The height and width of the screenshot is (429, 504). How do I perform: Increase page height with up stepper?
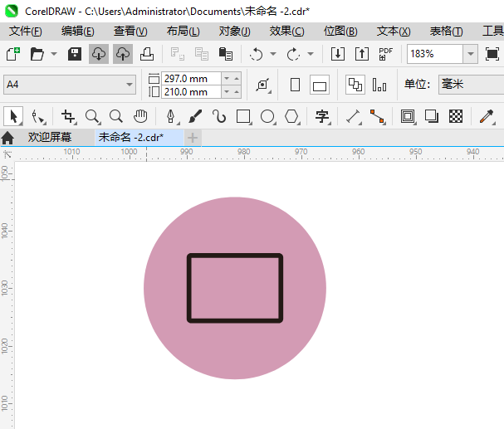(237, 92)
